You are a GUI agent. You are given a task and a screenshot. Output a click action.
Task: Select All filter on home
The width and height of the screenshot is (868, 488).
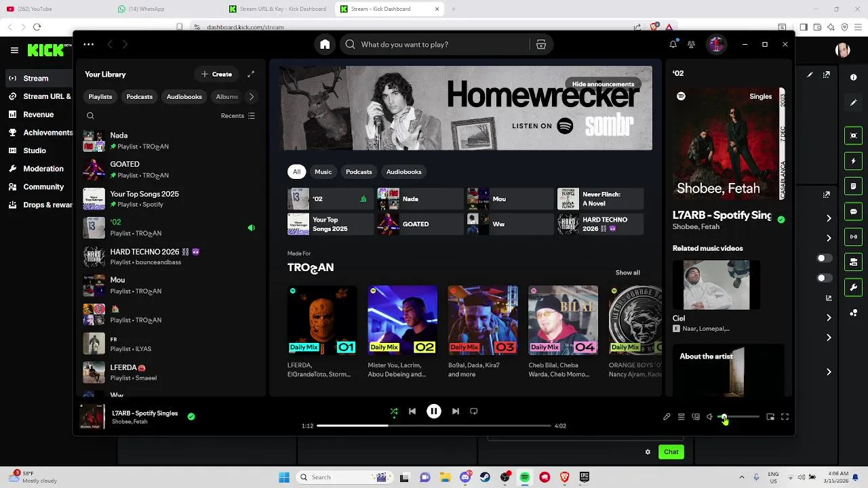point(296,172)
